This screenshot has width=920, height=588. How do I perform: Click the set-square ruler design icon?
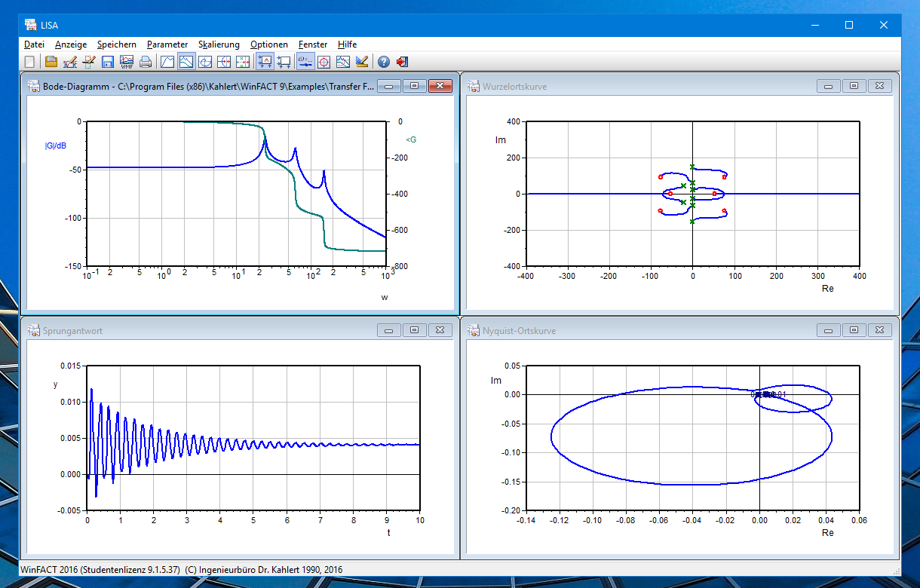(362, 62)
